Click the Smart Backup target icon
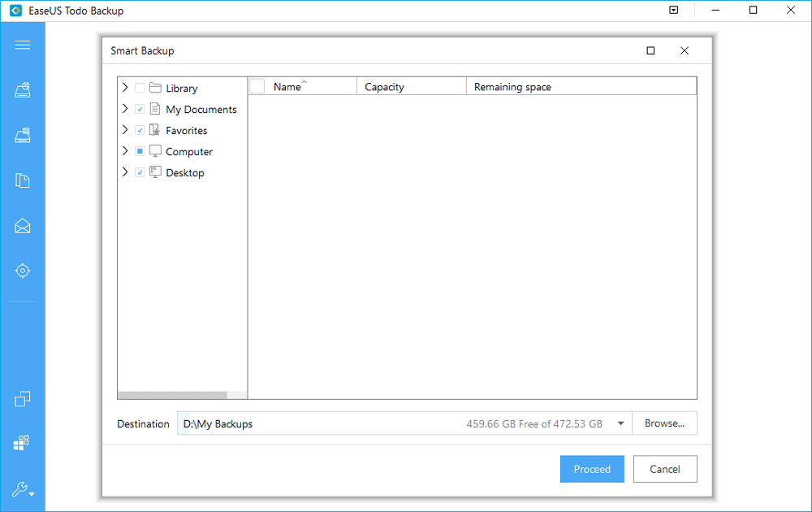Image resolution: width=812 pixels, height=512 pixels. click(22, 271)
